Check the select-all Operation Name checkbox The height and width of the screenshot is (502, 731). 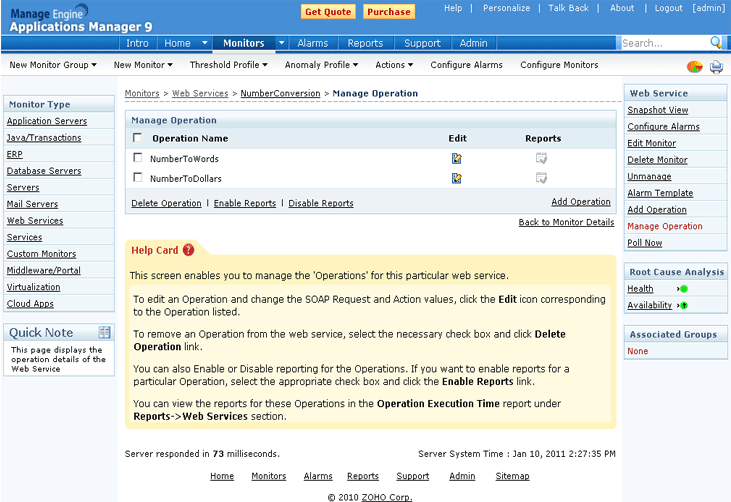point(138,138)
